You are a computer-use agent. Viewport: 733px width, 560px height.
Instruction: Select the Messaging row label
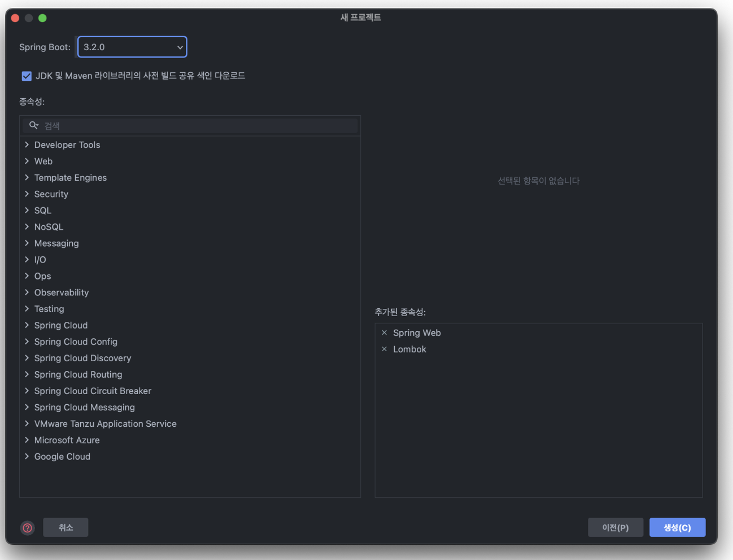click(56, 243)
